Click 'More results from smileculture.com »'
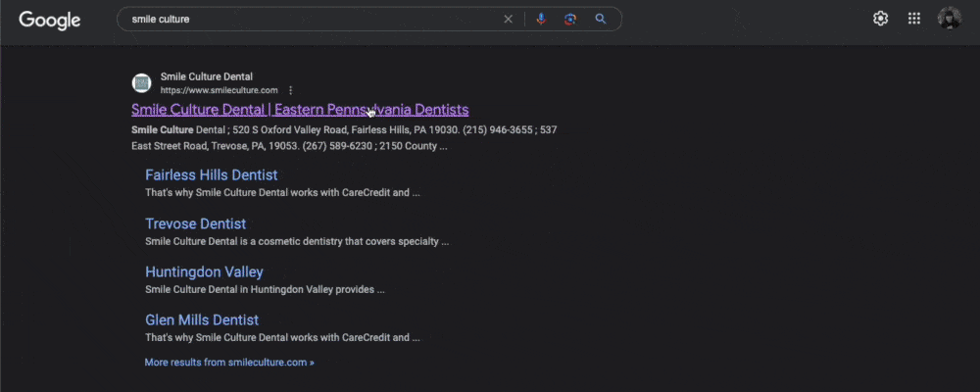This screenshot has width=980, height=392. (229, 362)
